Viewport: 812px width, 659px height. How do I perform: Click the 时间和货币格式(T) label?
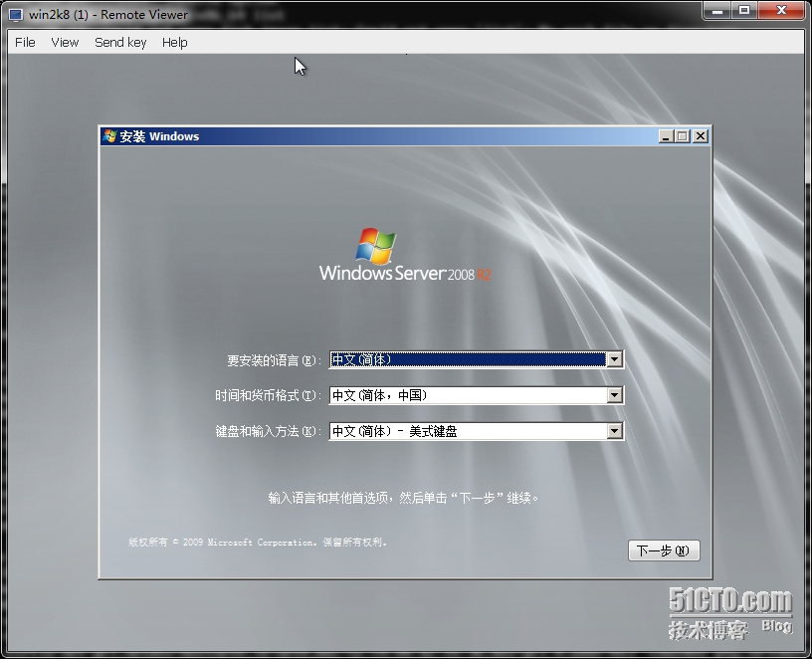(x=269, y=396)
